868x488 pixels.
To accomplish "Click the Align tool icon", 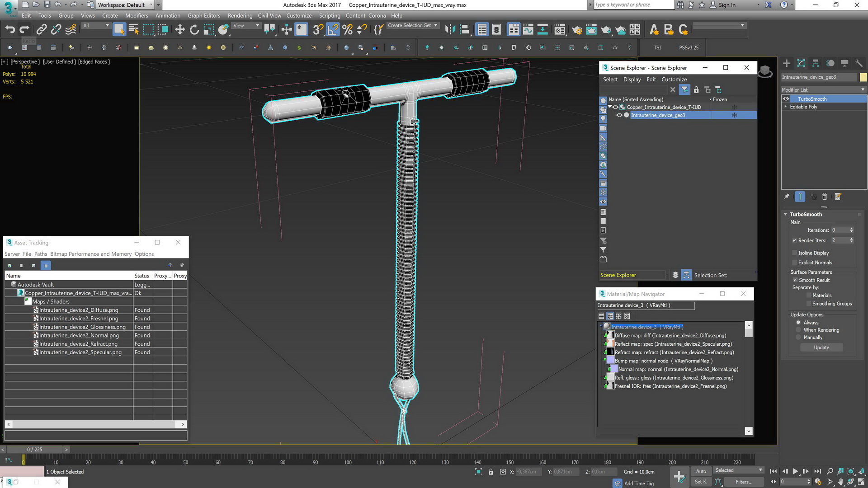I will tap(464, 30).
